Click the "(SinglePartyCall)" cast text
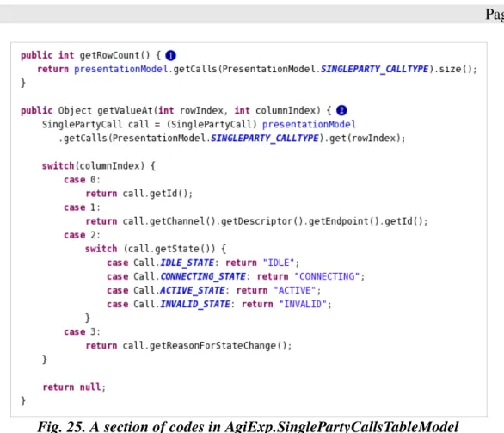Viewport: 504px width, 433px height. click(212, 125)
